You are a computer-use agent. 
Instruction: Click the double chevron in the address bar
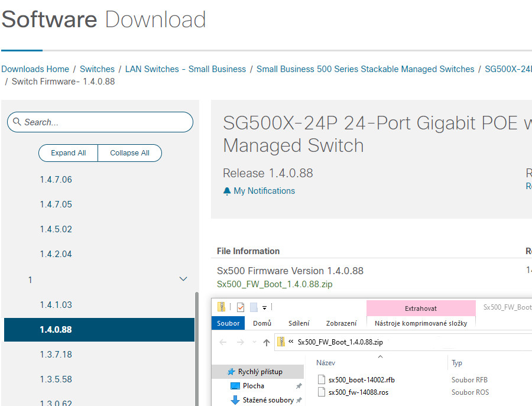(291, 342)
